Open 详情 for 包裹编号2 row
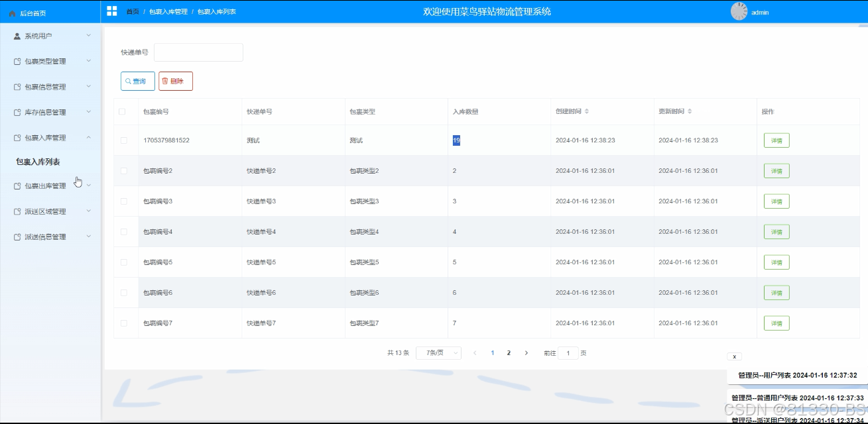Image resolution: width=868 pixels, height=424 pixels. [x=776, y=171]
